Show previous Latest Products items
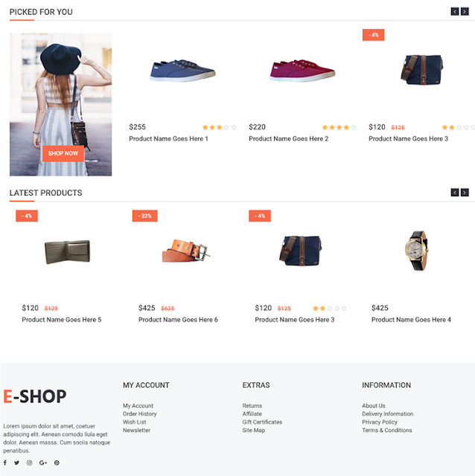The width and height of the screenshot is (475, 476). click(455, 193)
